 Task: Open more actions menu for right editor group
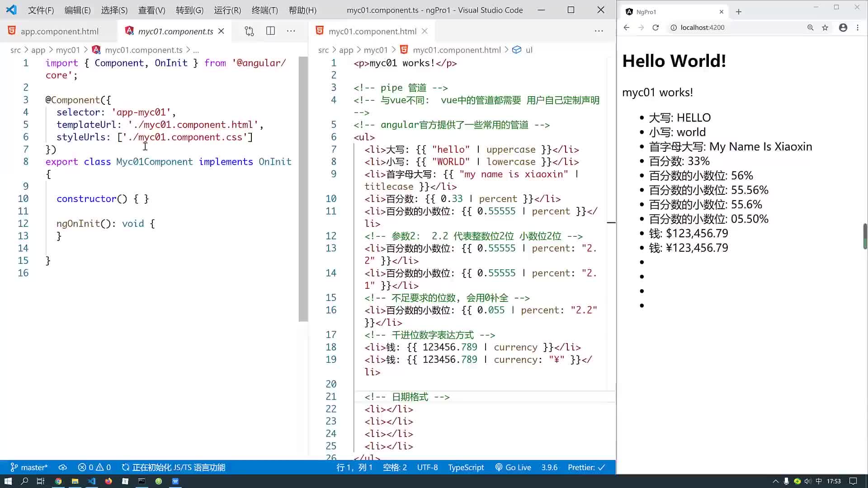click(x=599, y=31)
